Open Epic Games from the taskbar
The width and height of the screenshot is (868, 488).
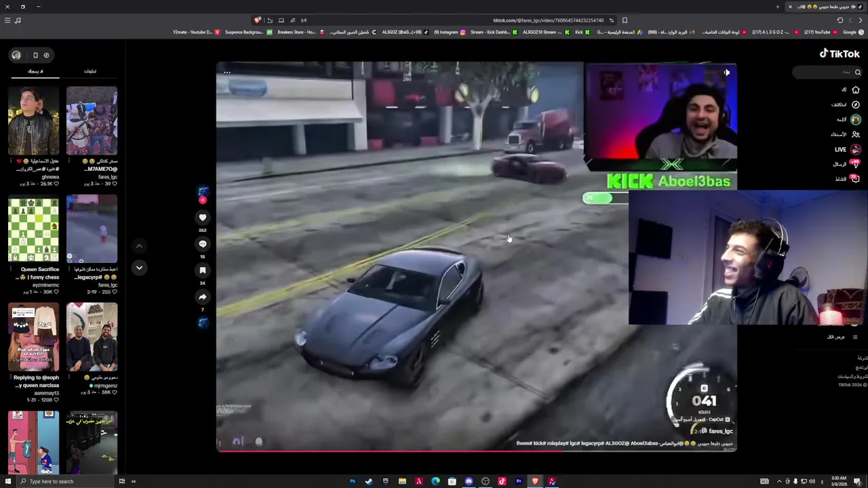[x=386, y=481]
